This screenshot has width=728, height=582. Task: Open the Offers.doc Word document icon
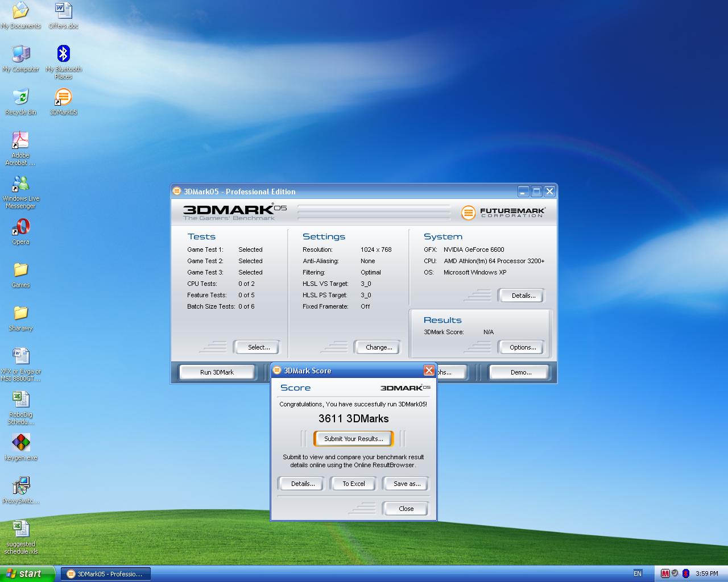[x=63, y=15]
